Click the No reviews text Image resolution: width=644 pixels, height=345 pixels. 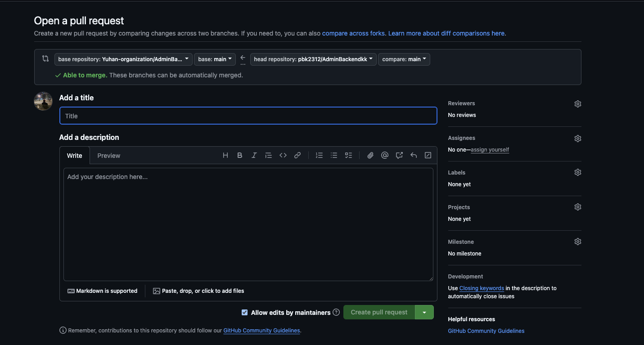tap(462, 115)
